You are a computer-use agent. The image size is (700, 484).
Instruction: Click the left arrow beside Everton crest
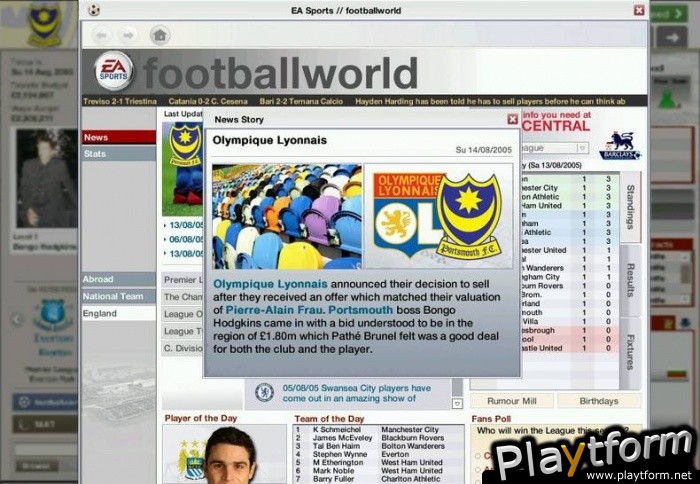coord(17,319)
